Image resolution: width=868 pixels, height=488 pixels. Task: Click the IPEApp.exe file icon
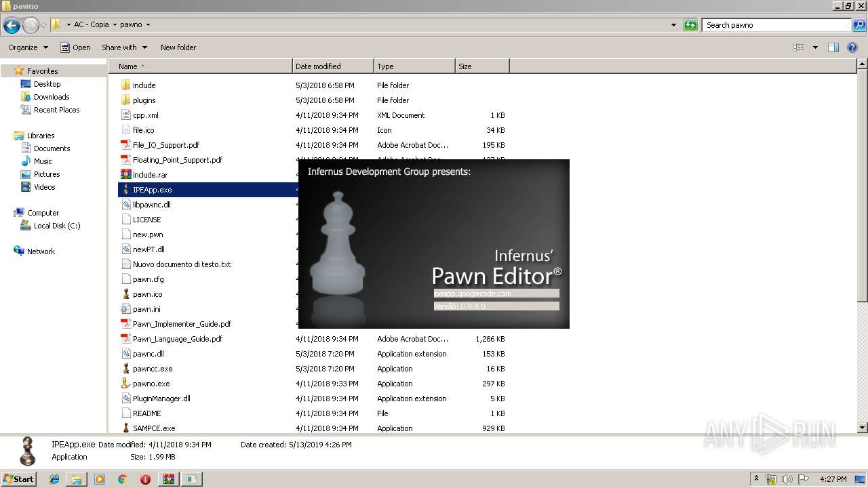click(125, 190)
